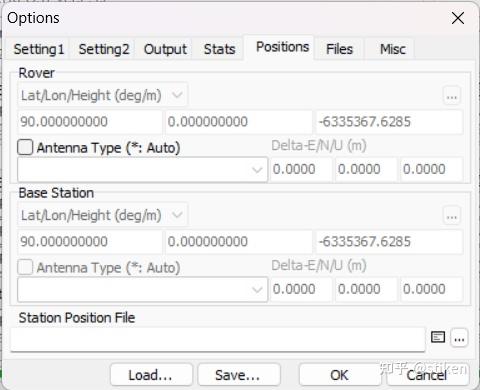Click the Cancel button
Screen dimensions: 480x390
coord(428,375)
